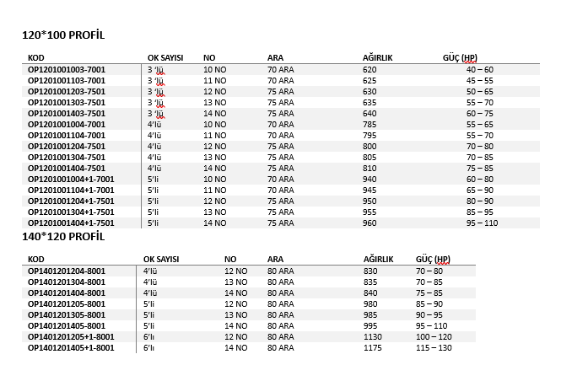Screen dimensions: 588x381
Task: Select code OP1401201305-8001
Action: tap(67, 314)
